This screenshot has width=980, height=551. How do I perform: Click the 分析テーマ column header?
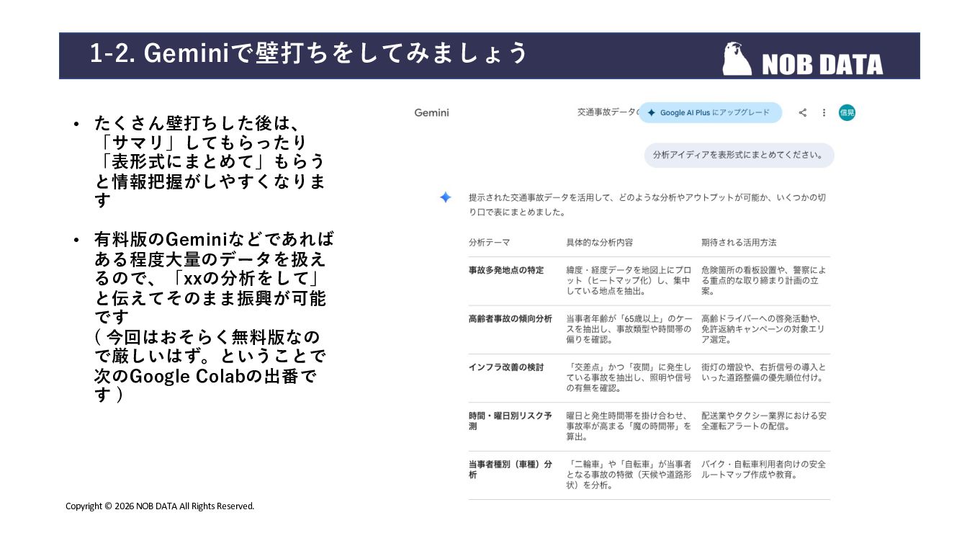tap(489, 242)
